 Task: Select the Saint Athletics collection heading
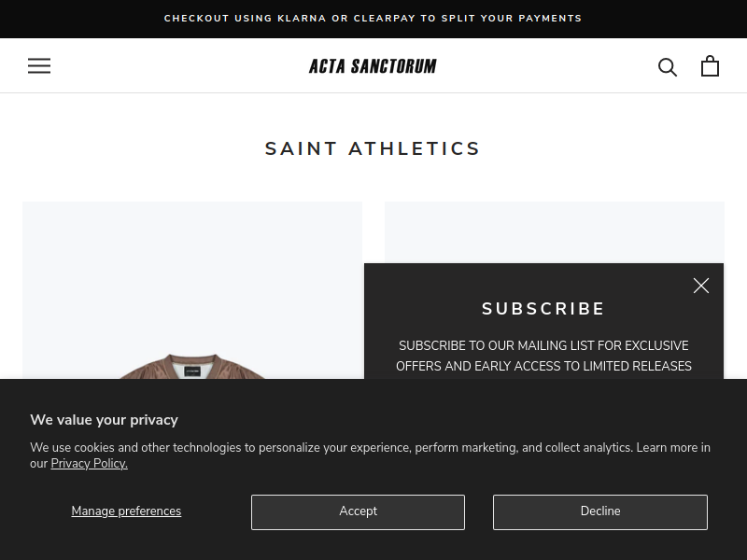[x=373, y=148]
